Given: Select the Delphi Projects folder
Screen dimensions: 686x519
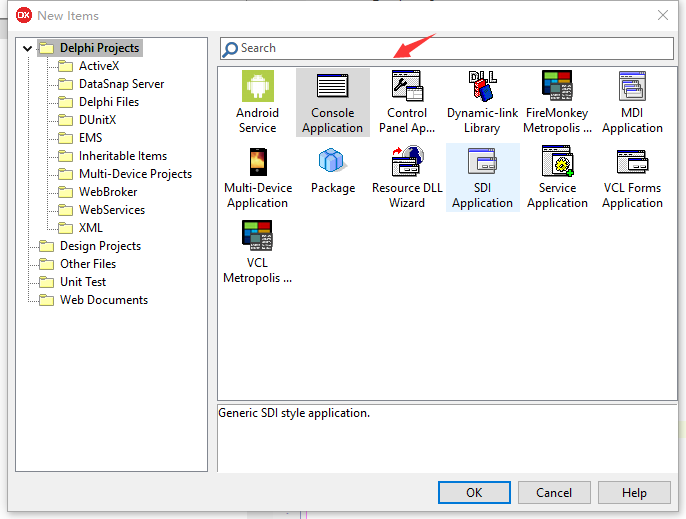Looking at the screenshot, I should click(90, 48).
